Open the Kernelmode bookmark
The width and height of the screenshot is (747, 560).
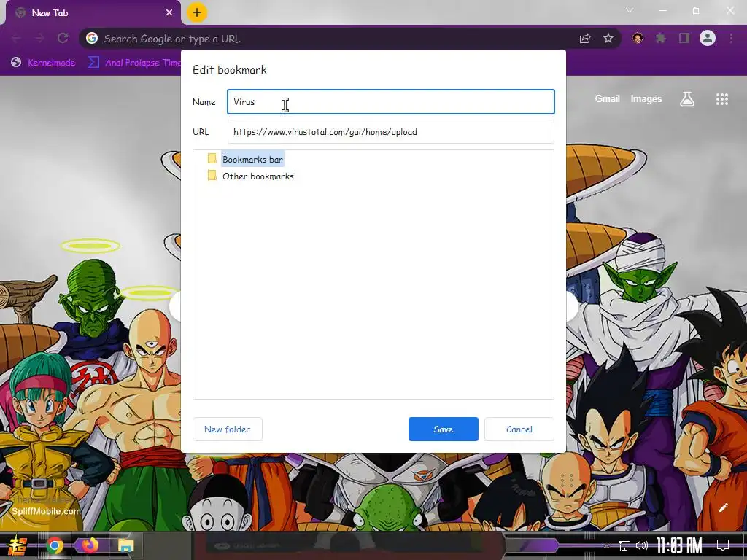(43, 63)
